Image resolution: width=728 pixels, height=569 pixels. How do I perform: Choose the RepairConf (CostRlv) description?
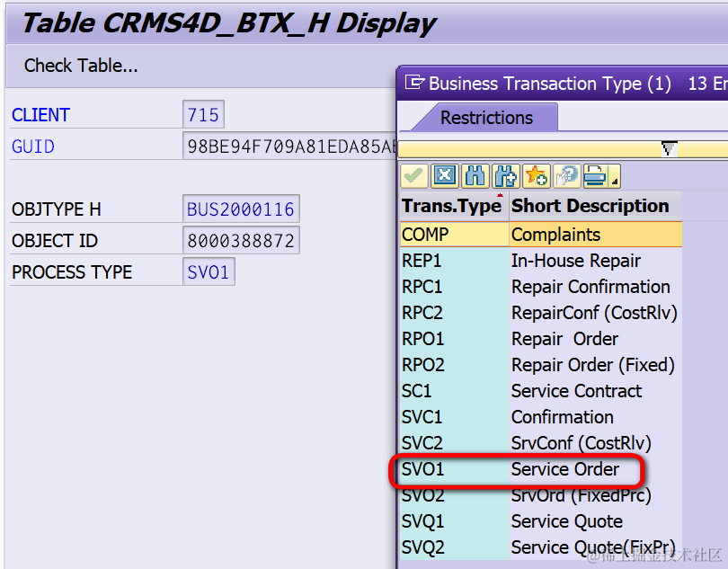pos(594,313)
